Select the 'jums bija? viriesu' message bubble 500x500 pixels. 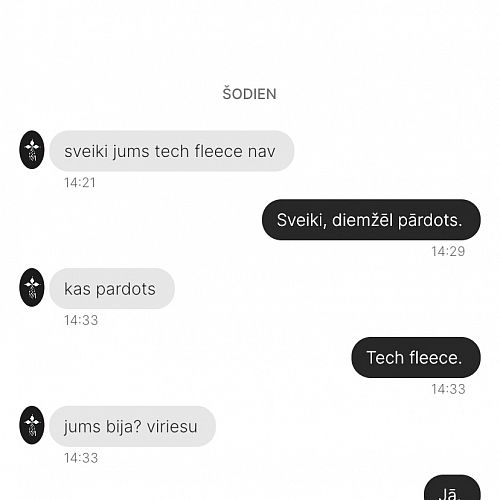132,426
